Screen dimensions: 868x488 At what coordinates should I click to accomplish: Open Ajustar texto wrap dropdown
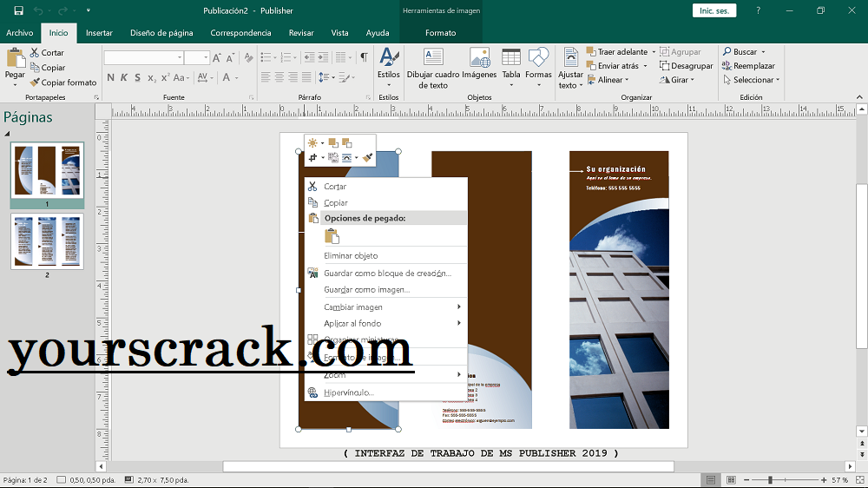click(x=570, y=68)
